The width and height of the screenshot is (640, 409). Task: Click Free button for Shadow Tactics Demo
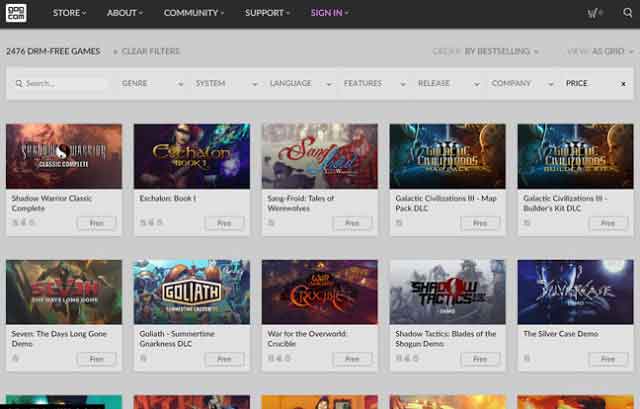pos(480,359)
